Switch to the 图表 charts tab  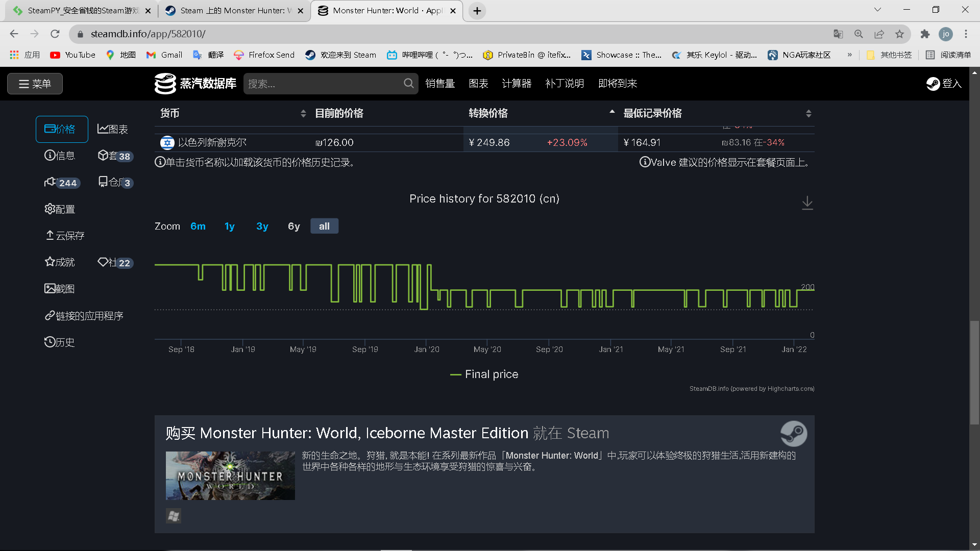click(x=113, y=130)
